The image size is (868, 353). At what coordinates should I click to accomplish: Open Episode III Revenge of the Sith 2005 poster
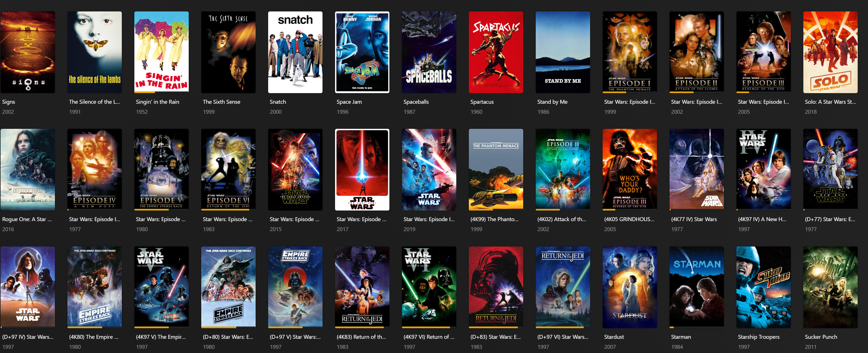click(763, 52)
